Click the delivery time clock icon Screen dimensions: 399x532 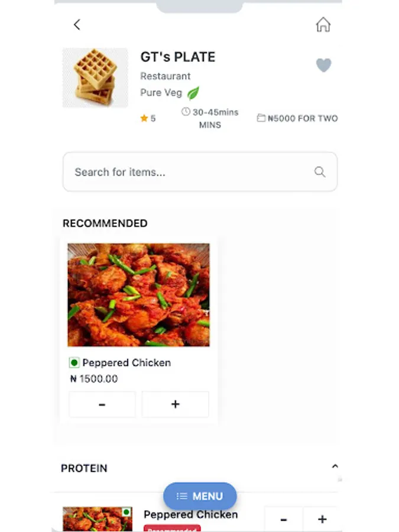tap(186, 112)
